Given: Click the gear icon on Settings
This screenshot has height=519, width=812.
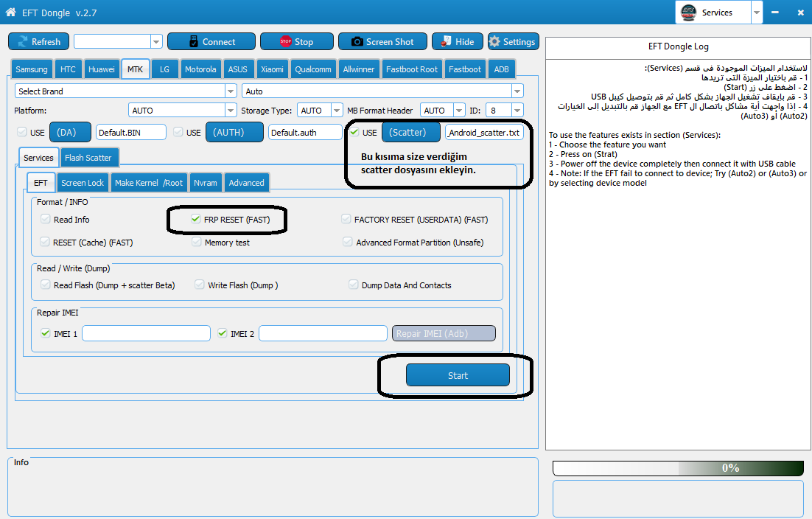Looking at the screenshot, I should click(494, 41).
